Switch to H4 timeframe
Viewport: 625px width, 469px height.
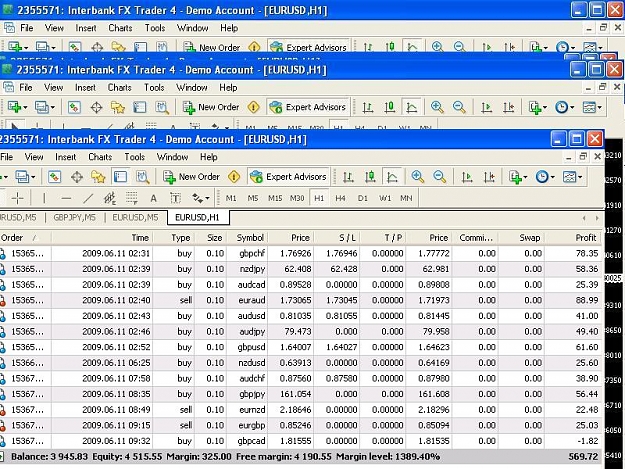tap(340, 198)
